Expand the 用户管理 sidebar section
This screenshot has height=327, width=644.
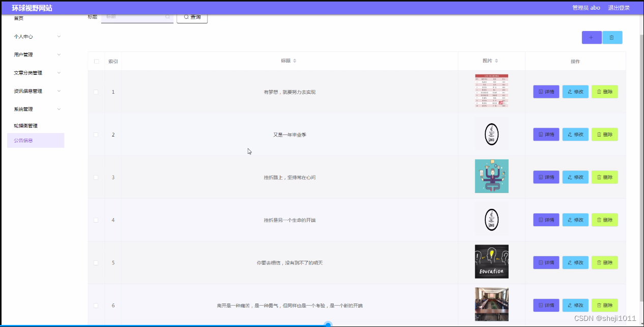point(36,54)
